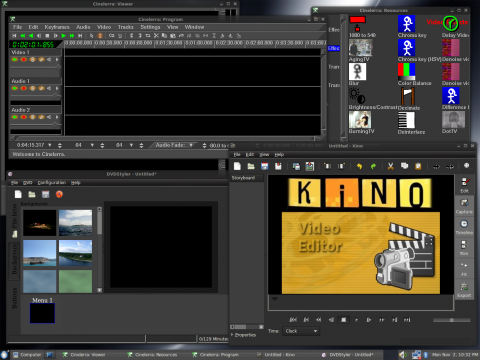The height and width of the screenshot is (360, 480).
Task: Toggle Audio 1 track play button
Action: pyautogui.click(x=15, y=88)
